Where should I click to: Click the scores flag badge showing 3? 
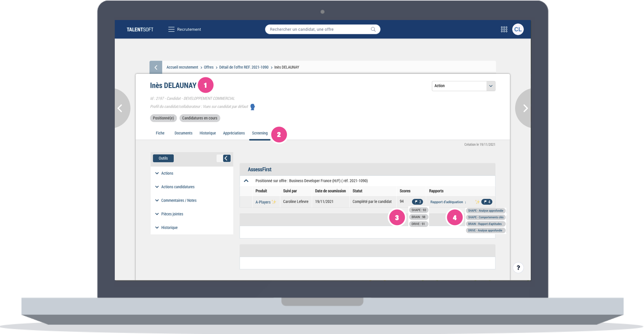tap(418, 202)
